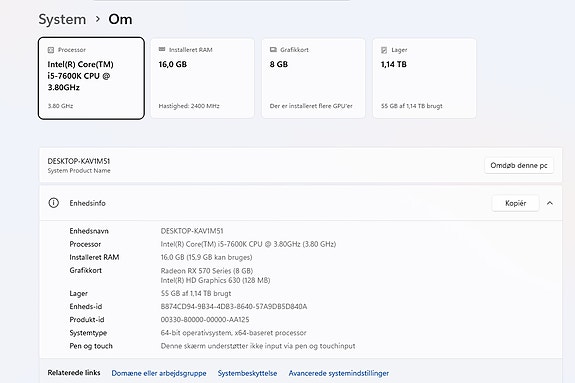Click the Installeret RAM memory icon
This screenshot has width=575, height=383.
(162, 50)
